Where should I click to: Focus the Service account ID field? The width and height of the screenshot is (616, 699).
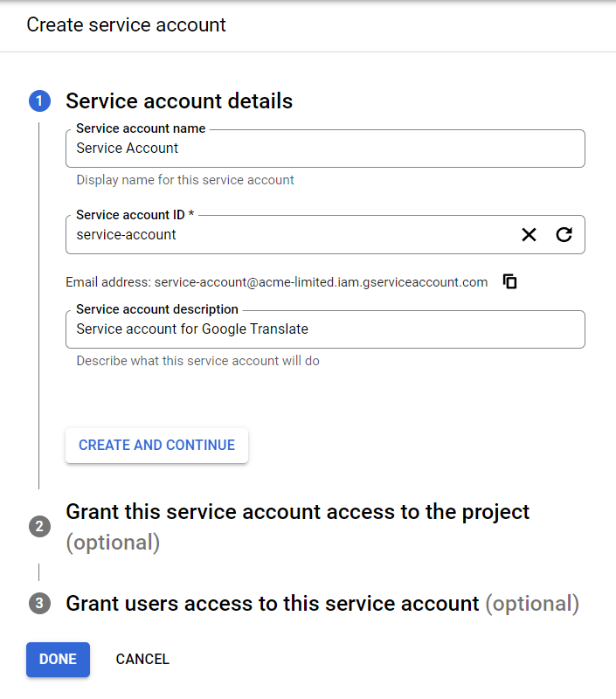290,234
